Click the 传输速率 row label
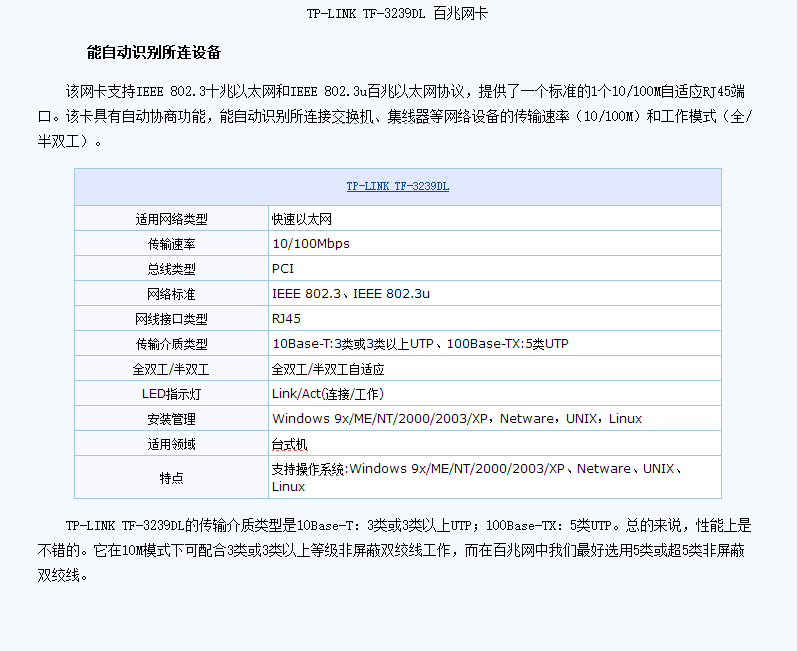This screenshot has height=651, width=798. (171, 244)
